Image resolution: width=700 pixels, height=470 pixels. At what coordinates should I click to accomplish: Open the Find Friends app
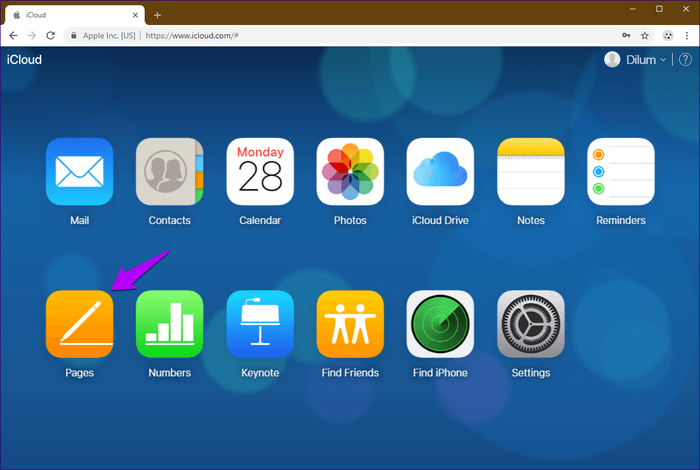pyautogui.click(x=350, y=324)
